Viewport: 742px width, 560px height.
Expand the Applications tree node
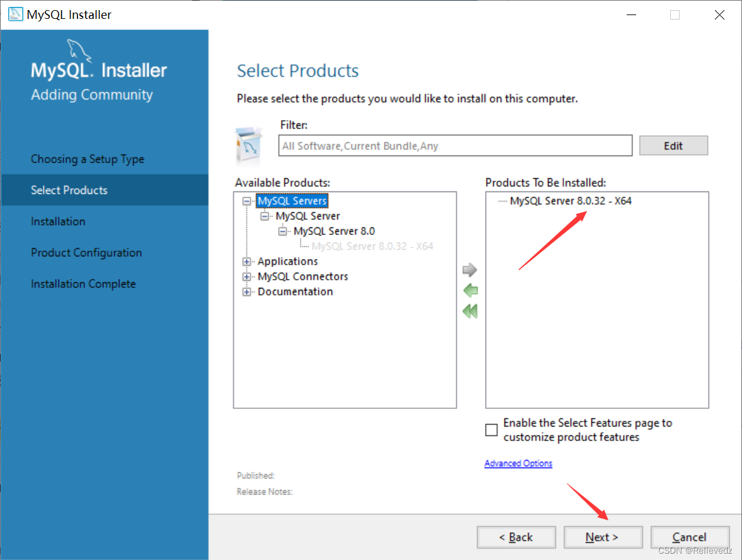tap(246, 261)
